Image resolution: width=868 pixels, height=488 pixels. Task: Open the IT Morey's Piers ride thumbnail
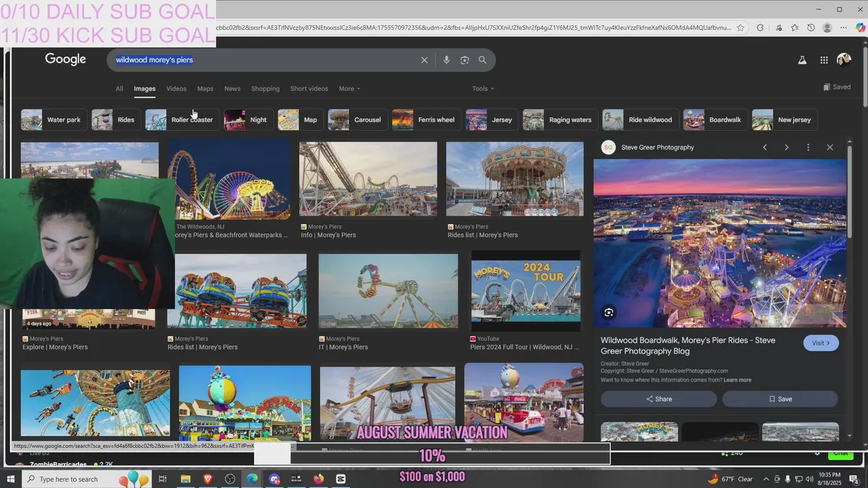tap(389, 291)
